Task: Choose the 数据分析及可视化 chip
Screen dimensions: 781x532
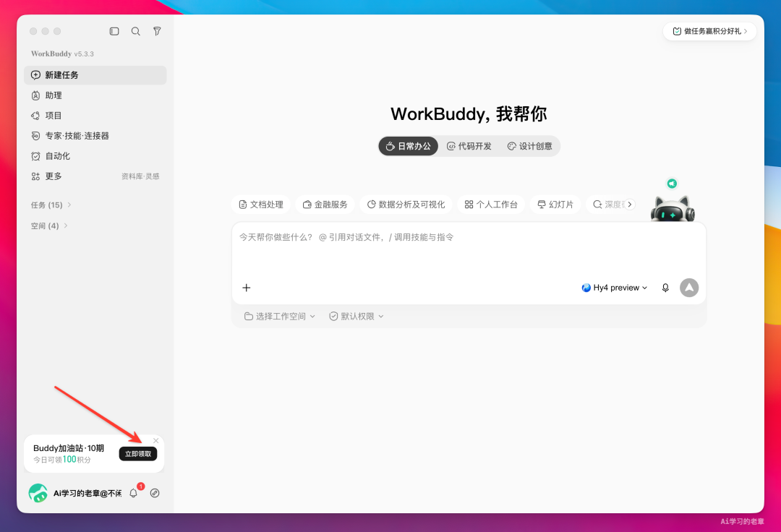Action: click(406, 205)
